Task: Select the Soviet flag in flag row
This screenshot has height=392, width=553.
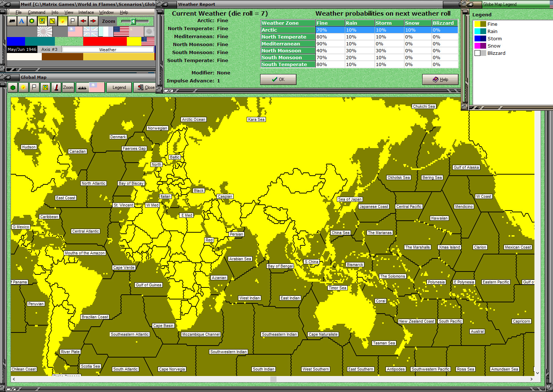Action: (136, 32)
